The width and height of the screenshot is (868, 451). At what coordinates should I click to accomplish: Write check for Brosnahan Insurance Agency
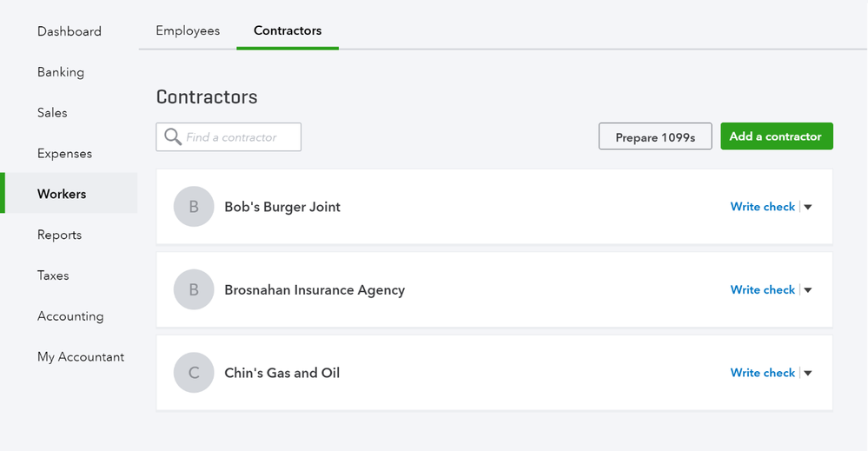click(x=762, y=290)
